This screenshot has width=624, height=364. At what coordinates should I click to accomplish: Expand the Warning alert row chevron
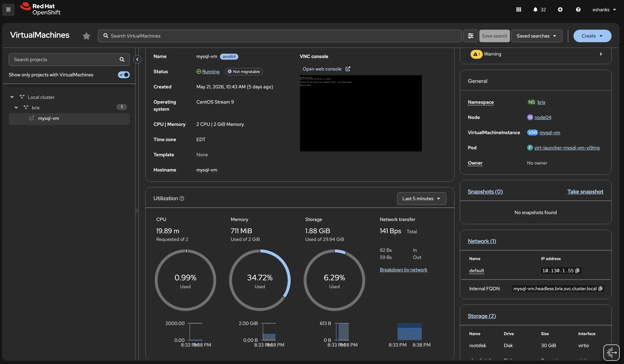coord(601,54)
